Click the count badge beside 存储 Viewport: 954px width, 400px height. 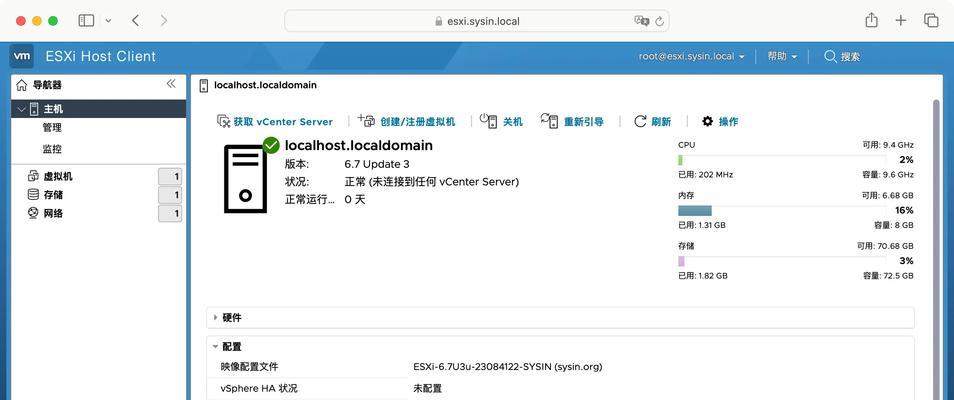170,195
